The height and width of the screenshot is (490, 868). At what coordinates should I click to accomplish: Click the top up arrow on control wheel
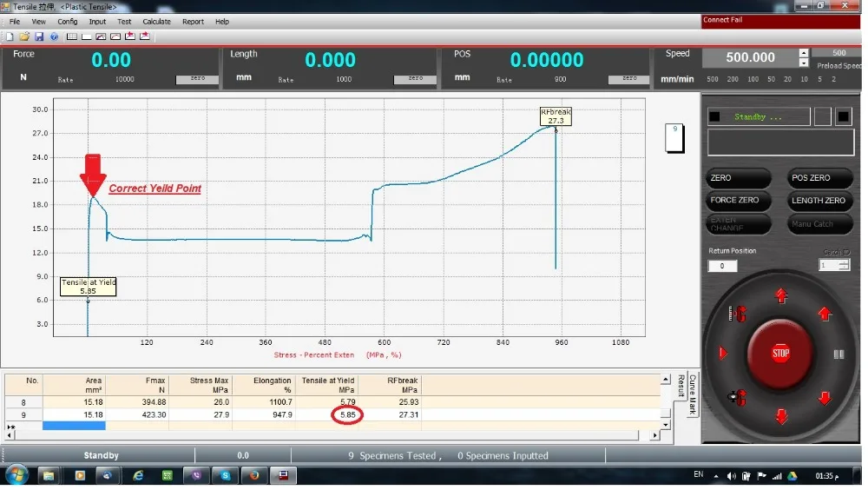point(781,296)
